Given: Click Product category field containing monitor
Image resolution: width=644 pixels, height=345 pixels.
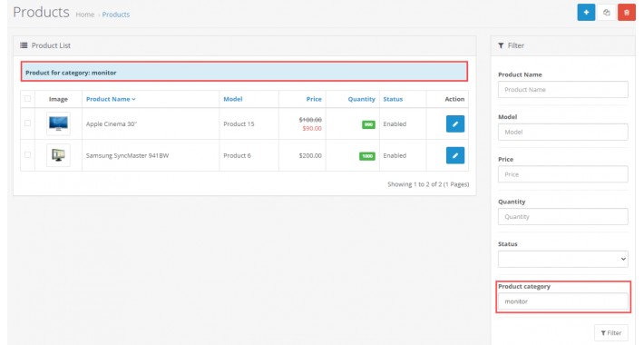Looking at the screenshot, I should pos(562,301).
